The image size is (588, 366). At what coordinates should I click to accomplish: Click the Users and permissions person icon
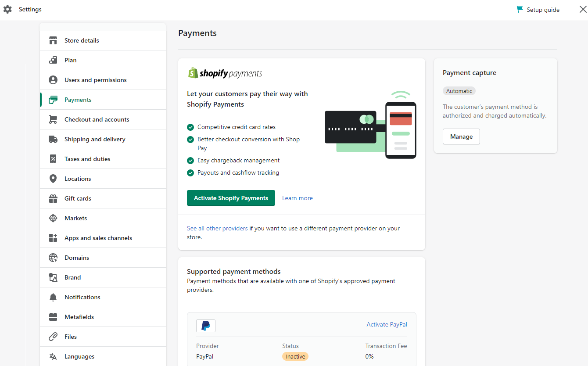tap(53, 80)
